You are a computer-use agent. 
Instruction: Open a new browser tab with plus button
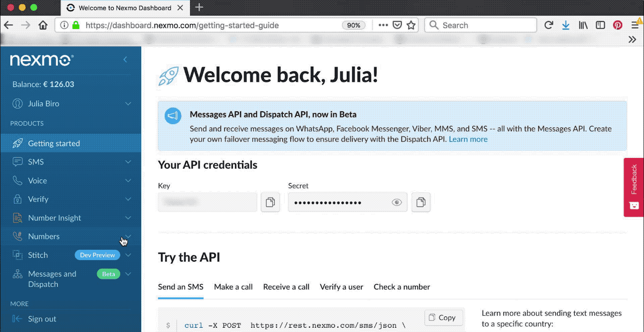pos(199,8)
